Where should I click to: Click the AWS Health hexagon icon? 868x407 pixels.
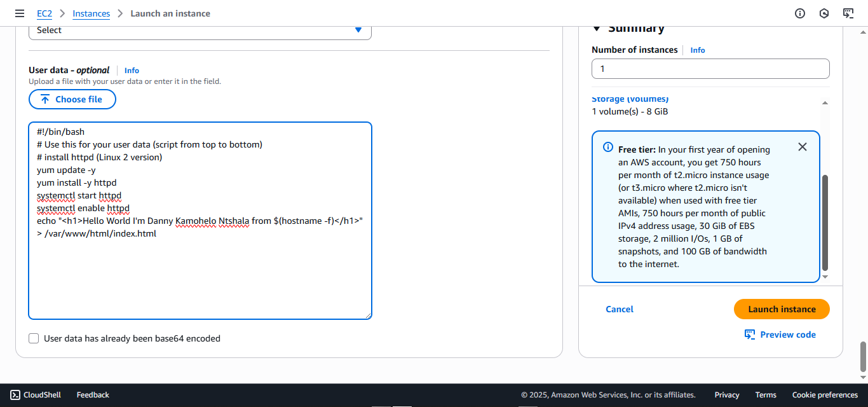[x=824, y=13]
